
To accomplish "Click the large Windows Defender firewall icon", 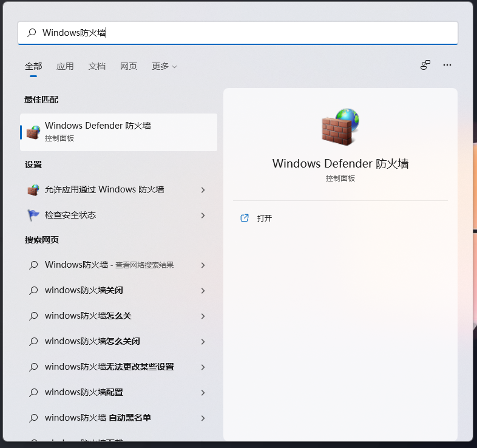I will (340, 129).
